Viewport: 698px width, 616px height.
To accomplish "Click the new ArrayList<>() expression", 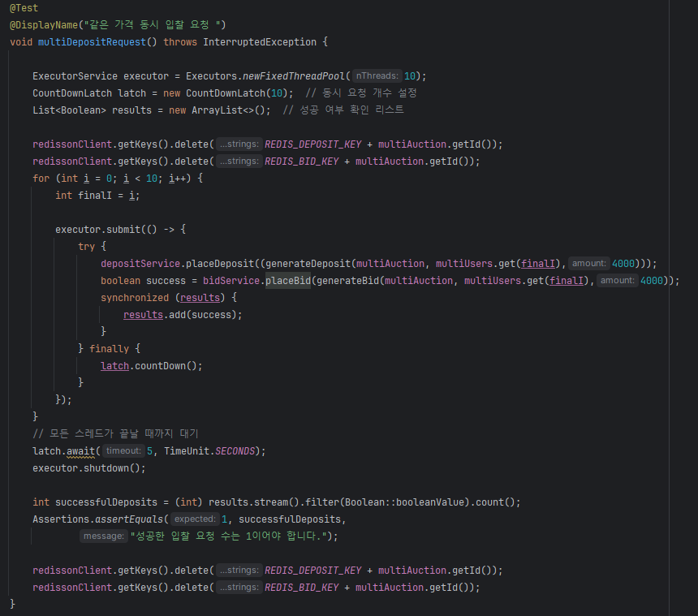I will point(218,110).
